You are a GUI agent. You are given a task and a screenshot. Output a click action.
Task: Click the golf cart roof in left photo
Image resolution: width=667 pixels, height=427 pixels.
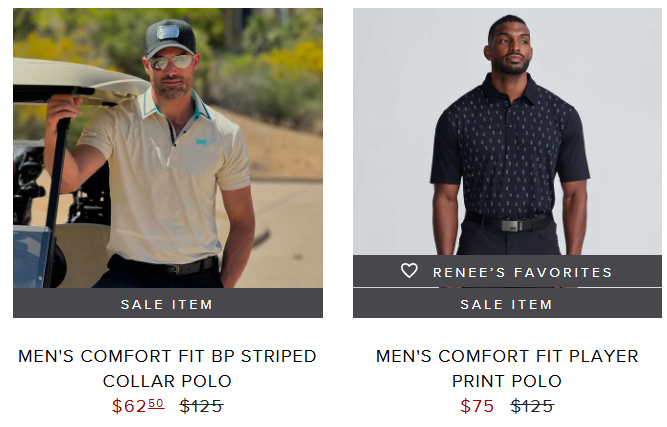(81, 79)
